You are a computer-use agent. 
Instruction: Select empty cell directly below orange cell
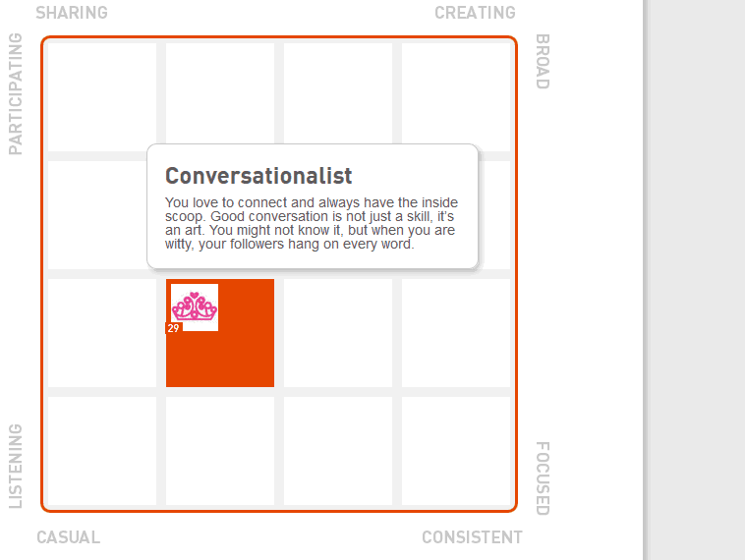(220, 451)
